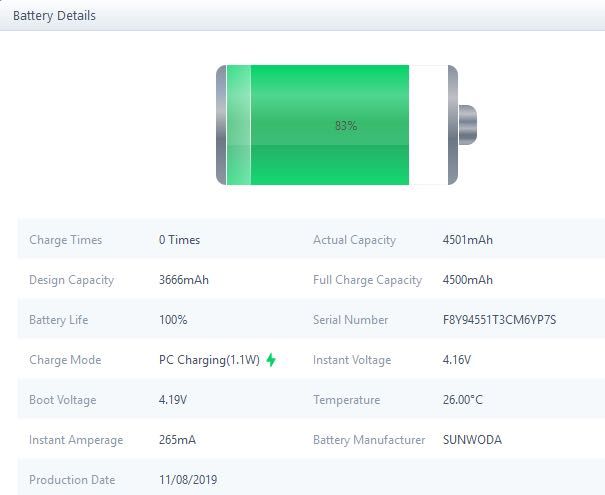Click the green charging lightning bolt icon
The height and width of the screenshot is (495, 605).
[271, 360]
